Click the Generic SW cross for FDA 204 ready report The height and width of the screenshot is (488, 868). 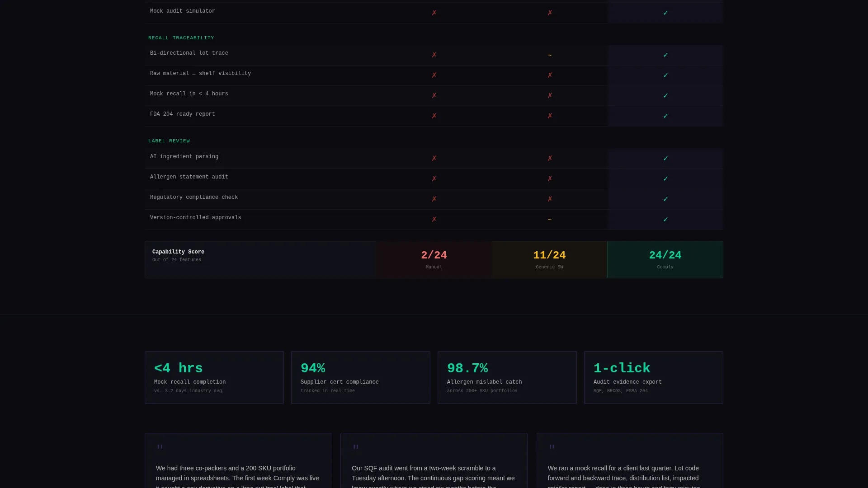click(550, 116)
